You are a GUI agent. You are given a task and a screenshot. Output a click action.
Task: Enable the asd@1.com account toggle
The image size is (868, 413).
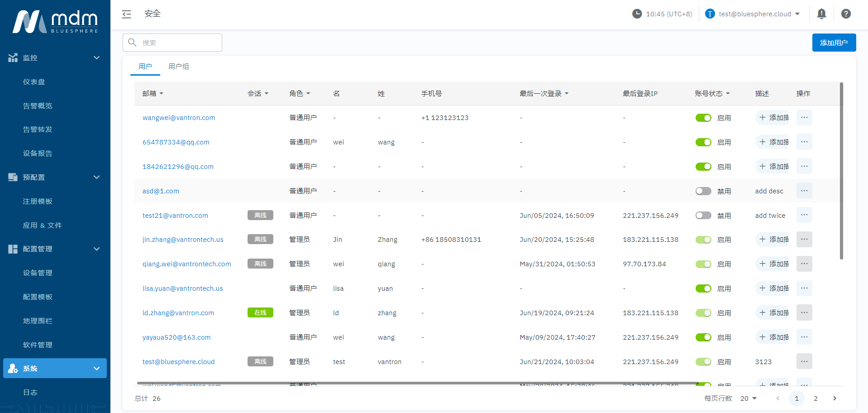703,191
